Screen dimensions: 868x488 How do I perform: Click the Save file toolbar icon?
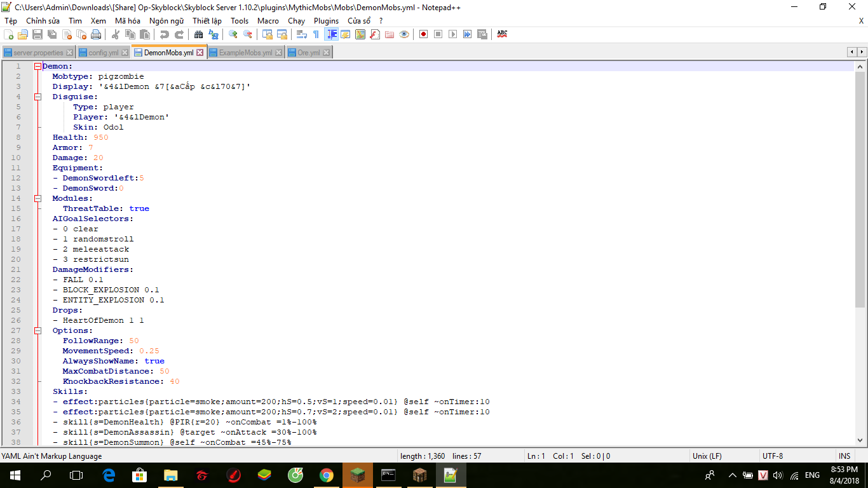coord(37,34)
